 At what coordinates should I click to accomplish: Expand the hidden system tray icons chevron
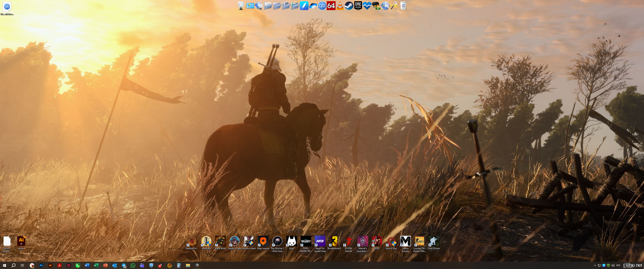point(595,266)
